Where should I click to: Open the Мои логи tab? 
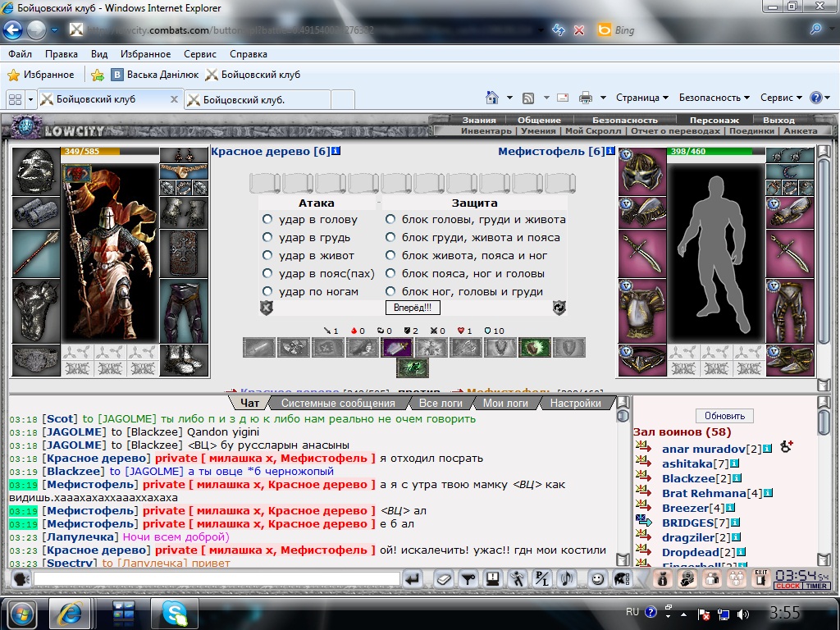point(504,403)
